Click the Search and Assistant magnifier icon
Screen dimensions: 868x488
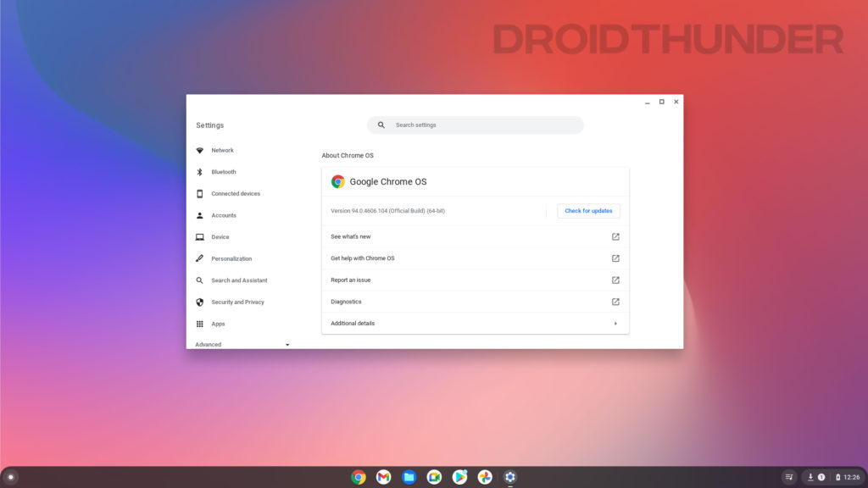tap(200, 280)
